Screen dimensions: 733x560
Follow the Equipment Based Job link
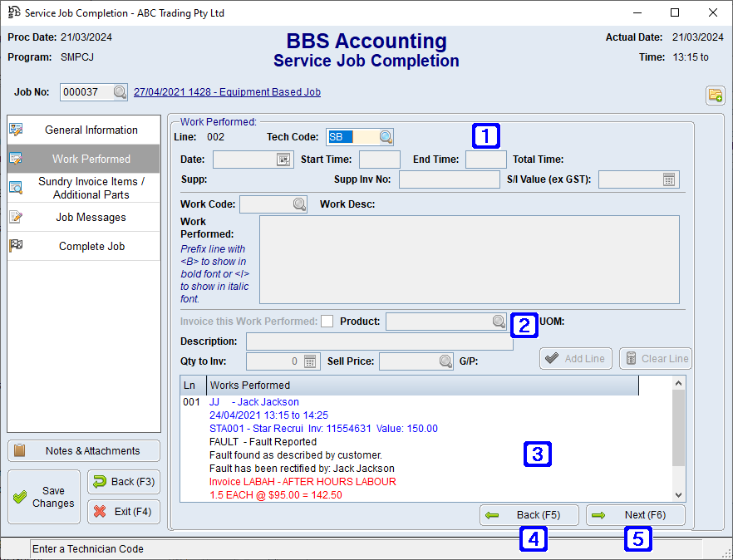227,91
